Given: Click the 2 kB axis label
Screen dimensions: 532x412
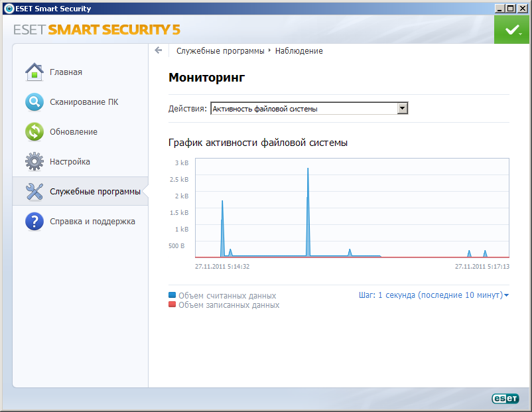Looking at the screenshot, I should [x=182, y=196].
